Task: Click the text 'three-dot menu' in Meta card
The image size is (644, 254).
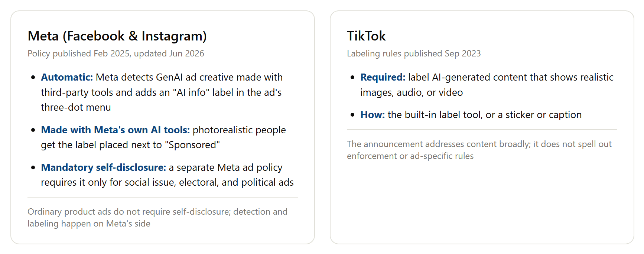Action: 76,107
